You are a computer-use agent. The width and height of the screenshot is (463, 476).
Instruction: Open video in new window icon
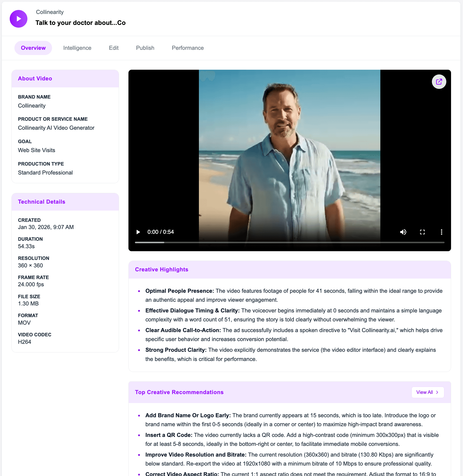point(439,82)
